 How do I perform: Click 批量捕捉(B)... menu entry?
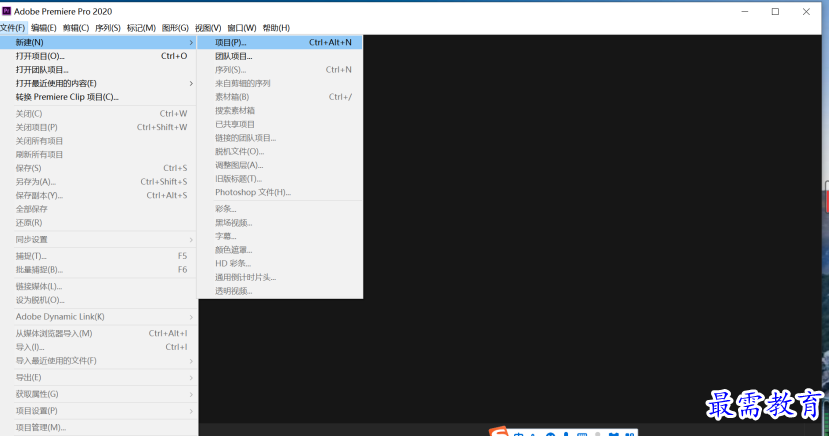click(99, 270)
